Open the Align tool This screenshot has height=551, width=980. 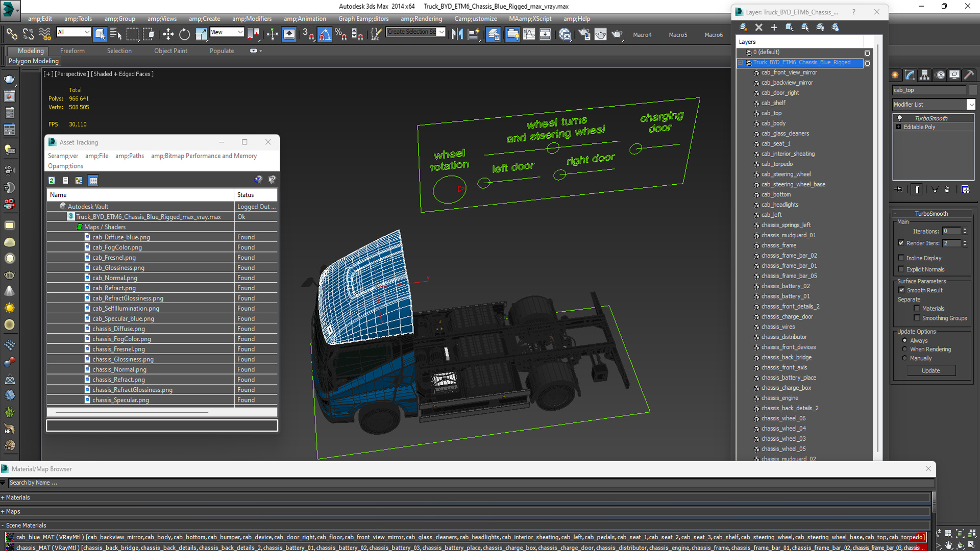click(474, 34)
